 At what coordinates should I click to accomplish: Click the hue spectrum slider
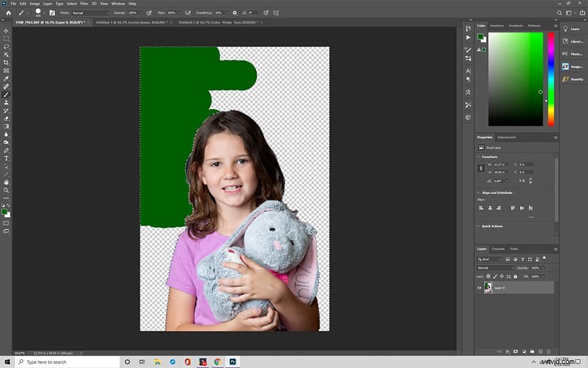[551, 79]
